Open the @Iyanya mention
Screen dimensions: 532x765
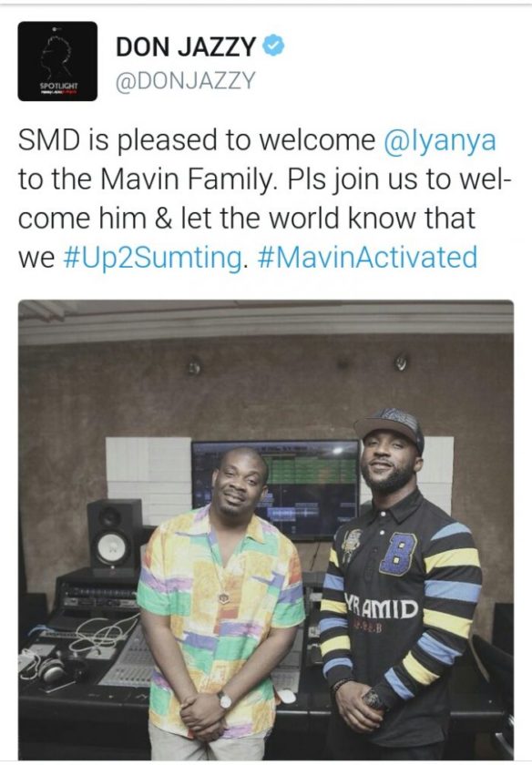point(440,141)
